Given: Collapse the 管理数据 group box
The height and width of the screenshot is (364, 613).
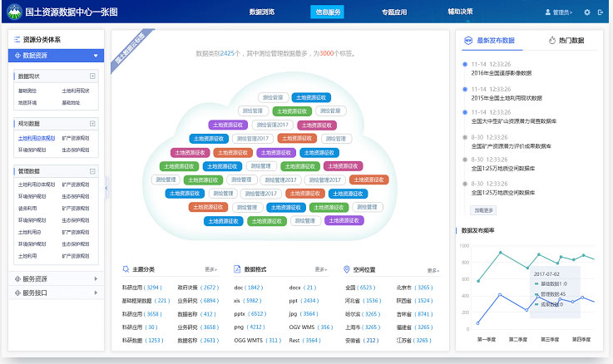Looking at the screenshot, I should pyautogui.click(x=92, y=171).
